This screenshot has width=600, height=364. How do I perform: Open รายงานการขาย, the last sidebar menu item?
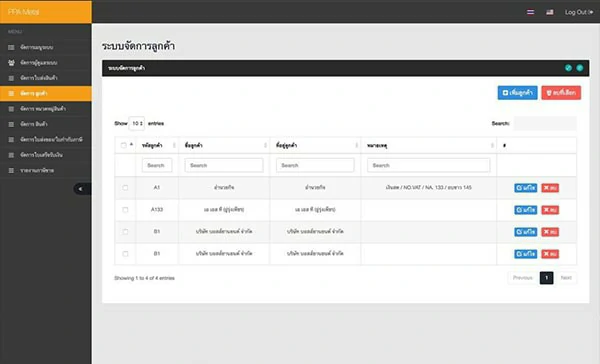coord(46,170)
